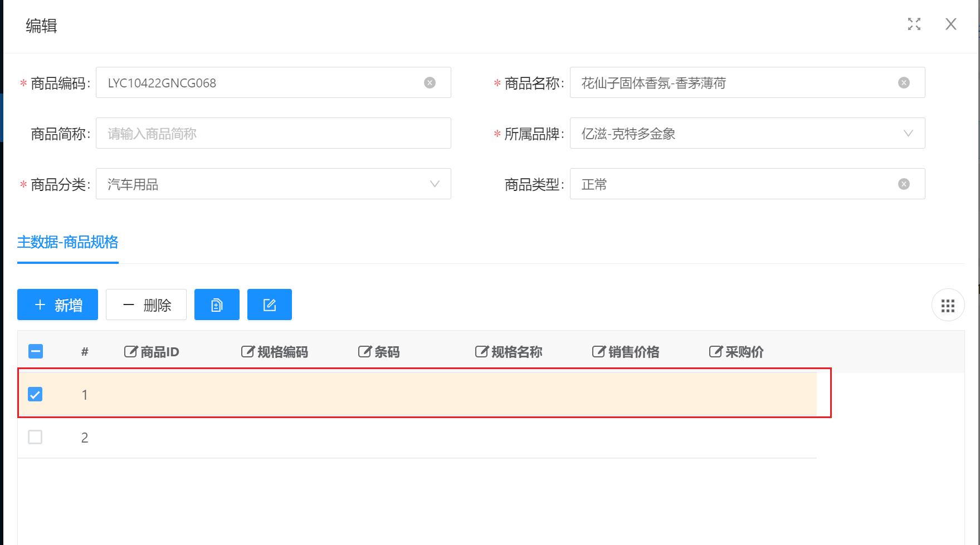The height and width of the screenshot is (545, 980).
Task: Click edit icon on 采购价 column header
Action: coord(715,351)
